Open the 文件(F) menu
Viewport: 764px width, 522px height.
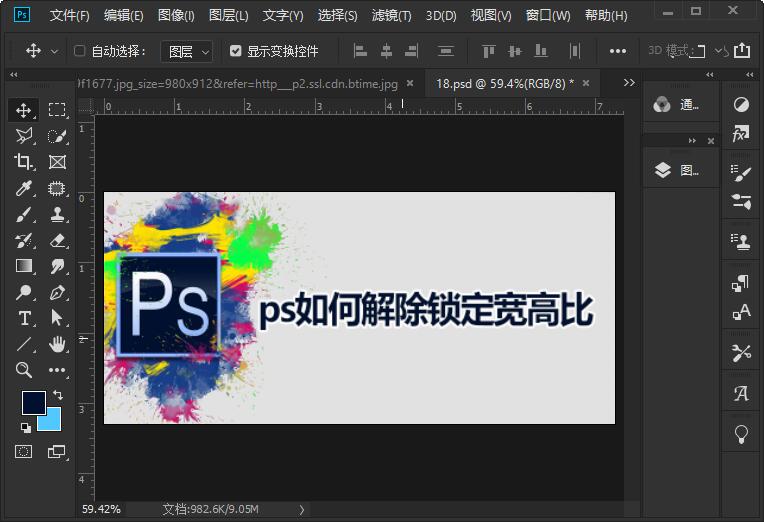click(x=70, y=16)
